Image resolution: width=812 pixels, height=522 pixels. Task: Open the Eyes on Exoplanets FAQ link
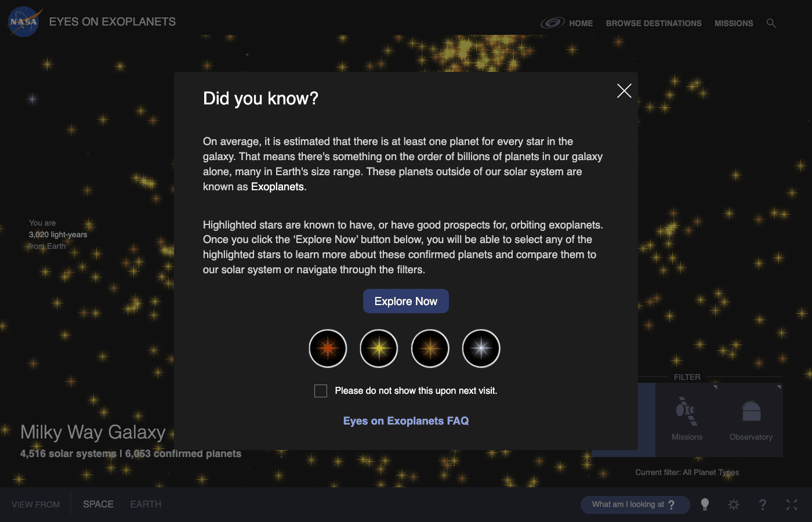(406, 421)
